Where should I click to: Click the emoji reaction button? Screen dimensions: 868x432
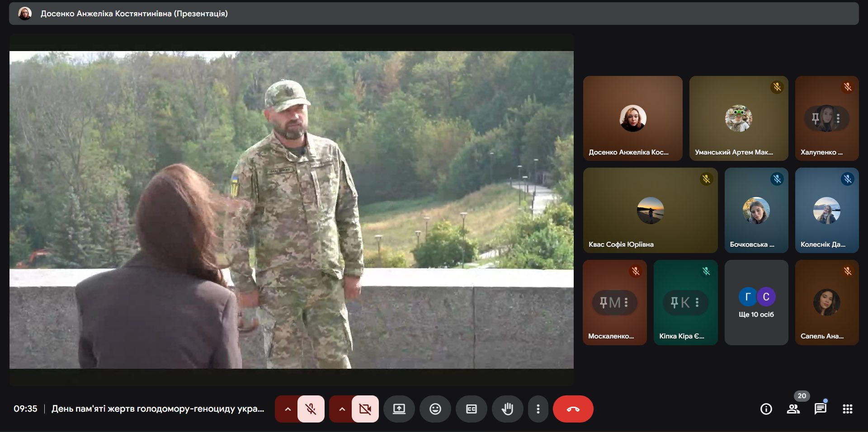coord(435,409)
